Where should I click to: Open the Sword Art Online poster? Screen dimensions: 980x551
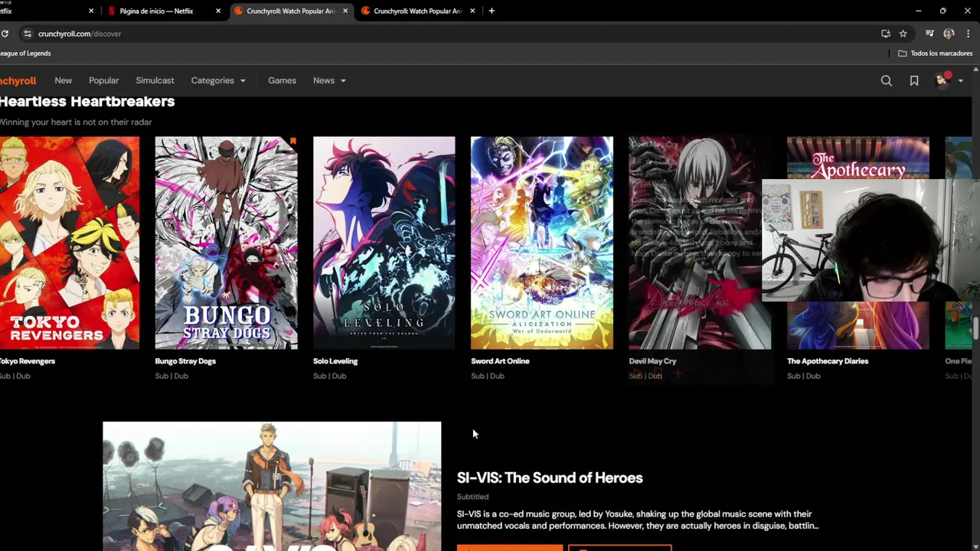(541, 243)
